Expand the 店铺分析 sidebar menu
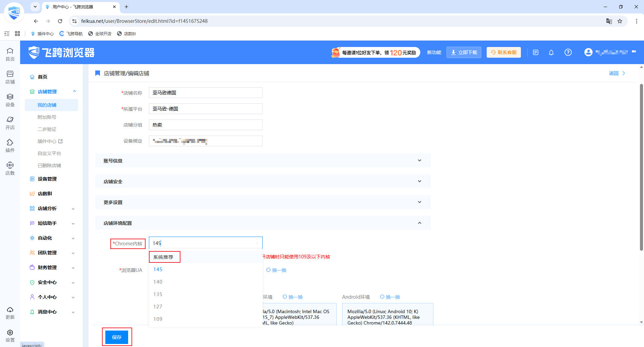The image size is (644, 347). (52, 208)
